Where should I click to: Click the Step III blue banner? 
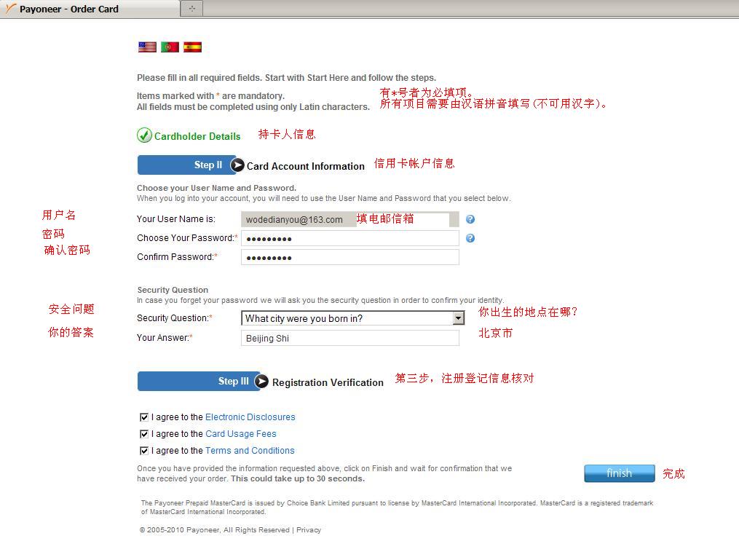[199, 381]
